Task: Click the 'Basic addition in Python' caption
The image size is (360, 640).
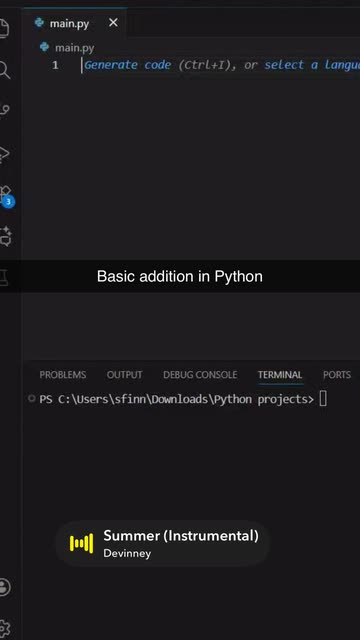Action: pos(180,277)
